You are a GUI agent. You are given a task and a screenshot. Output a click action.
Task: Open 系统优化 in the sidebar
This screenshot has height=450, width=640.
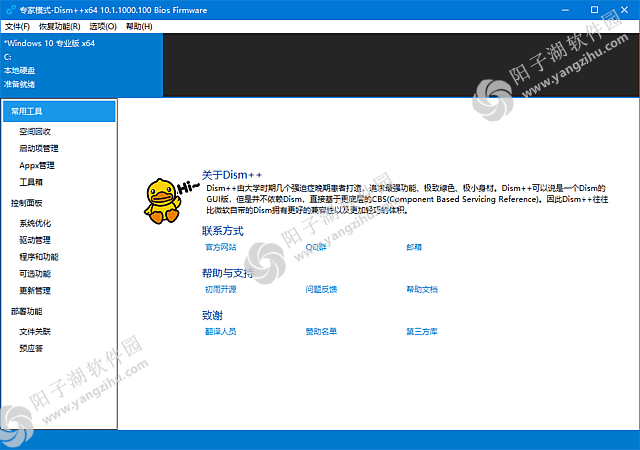pos(35,223)
